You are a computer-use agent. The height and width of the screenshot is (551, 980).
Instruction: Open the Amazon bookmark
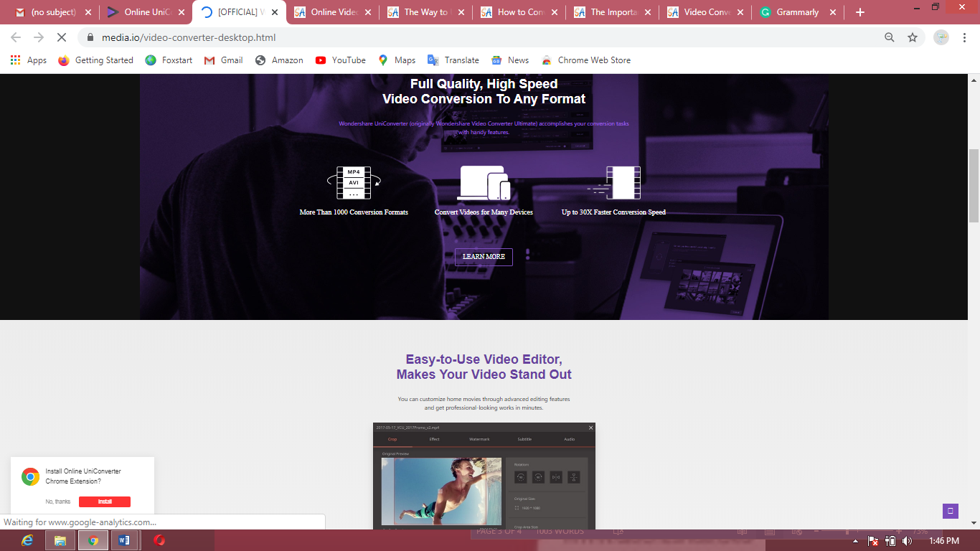(x=279, y=60)
